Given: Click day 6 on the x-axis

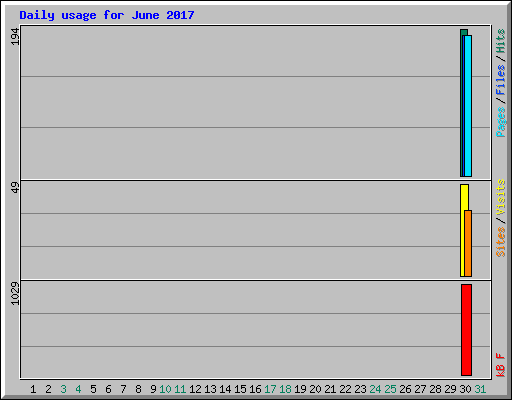Looking at the screenshot, I should pos(108,389).
